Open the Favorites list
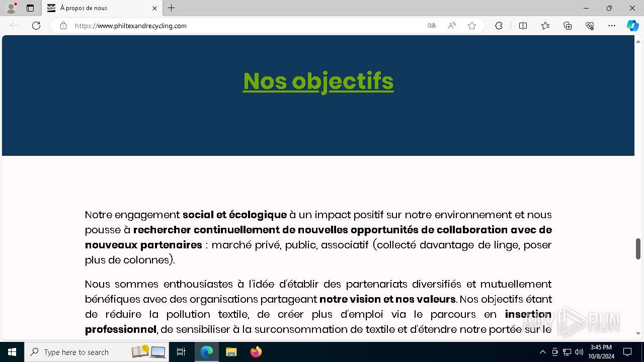Viewport: 644px width, 362px height. (x=545, y=26)
